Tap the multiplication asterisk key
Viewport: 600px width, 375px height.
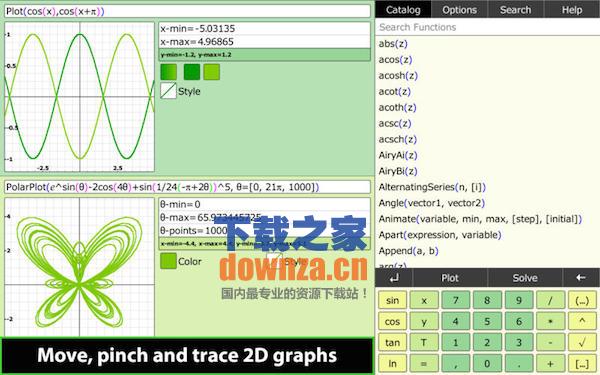click(x=550, y=321)
